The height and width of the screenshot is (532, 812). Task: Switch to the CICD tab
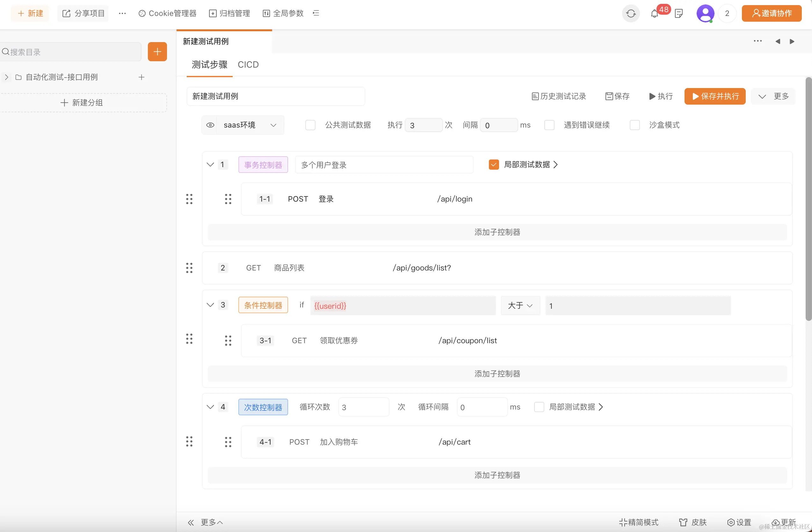pos(248,65)
